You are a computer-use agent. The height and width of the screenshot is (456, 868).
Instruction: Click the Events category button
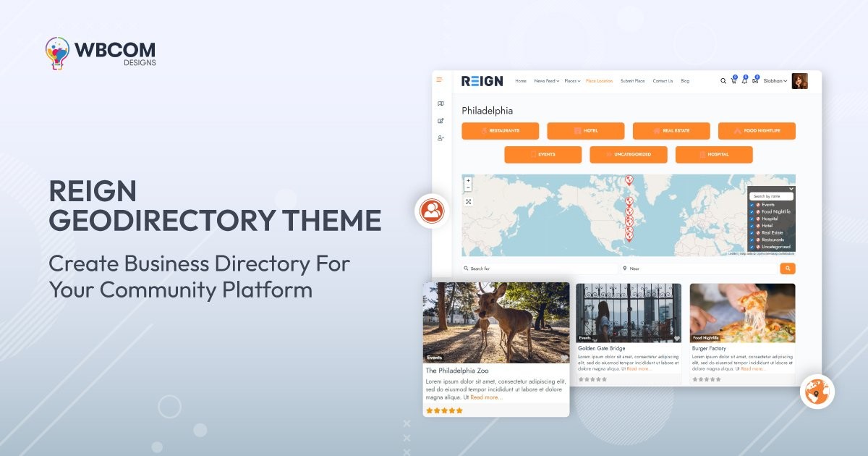[x=543, y=154]
